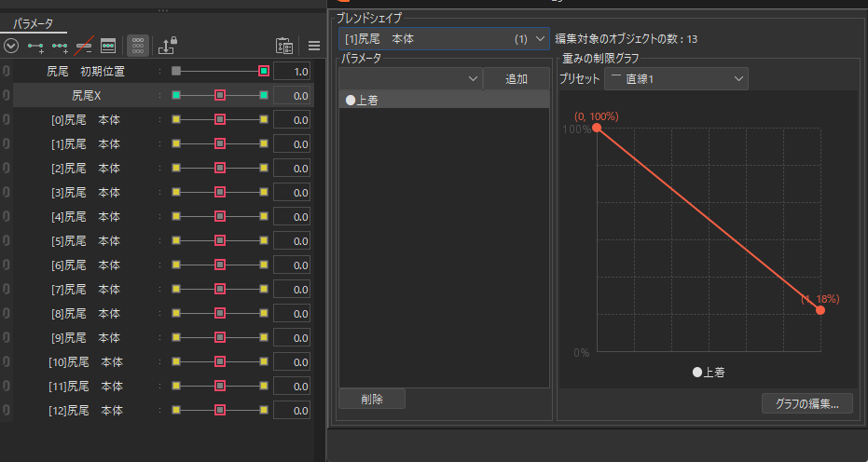Image resolution: width=868 pixels, height=462 pixels.
Task: Toggle the link icon beside [5]尻尾 本体
Action: [6, 240]
